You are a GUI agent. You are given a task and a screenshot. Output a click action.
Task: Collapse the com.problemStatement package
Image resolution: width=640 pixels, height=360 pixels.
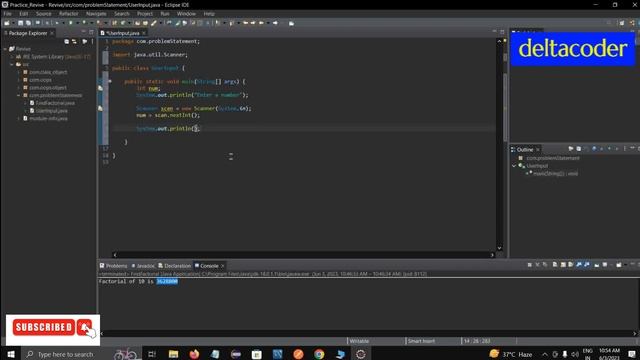[x=19, y=95]
